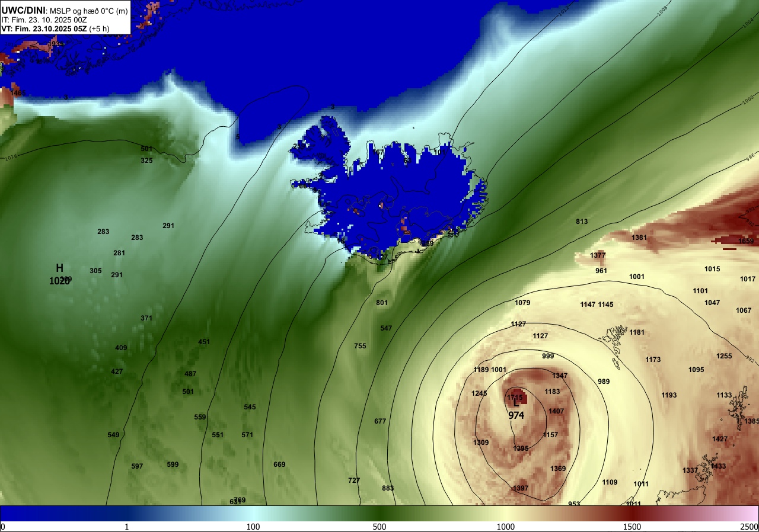The width and height of the screenshot is (759, 532).
Task: Select the height value 1133
Action: click(x=724, y=395)
